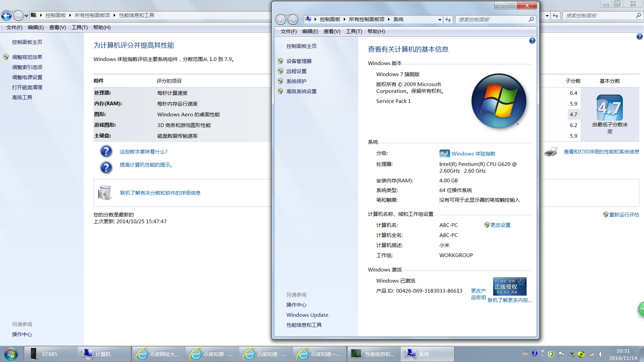
Task: Open help via the System window question mark icon
Action: tap(532, 41)
